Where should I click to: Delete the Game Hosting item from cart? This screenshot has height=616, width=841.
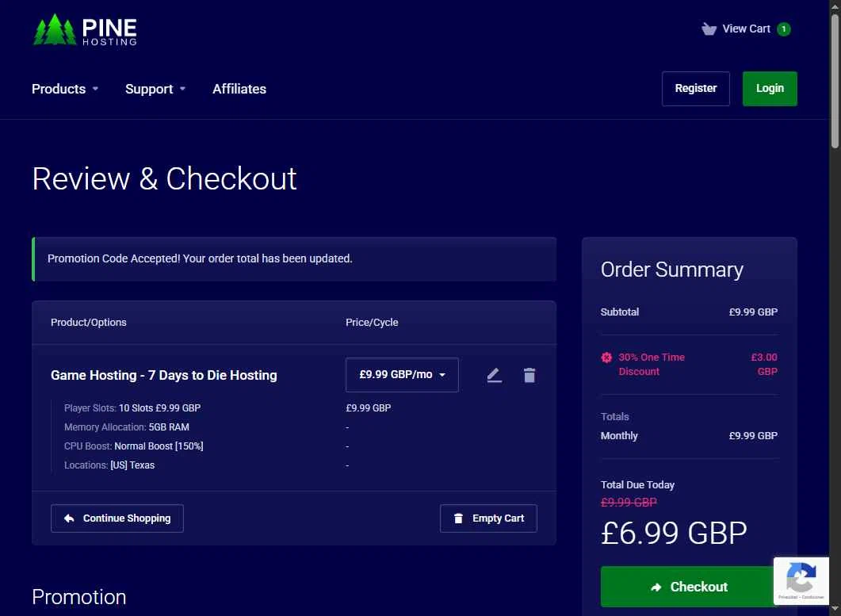(529, 375)
